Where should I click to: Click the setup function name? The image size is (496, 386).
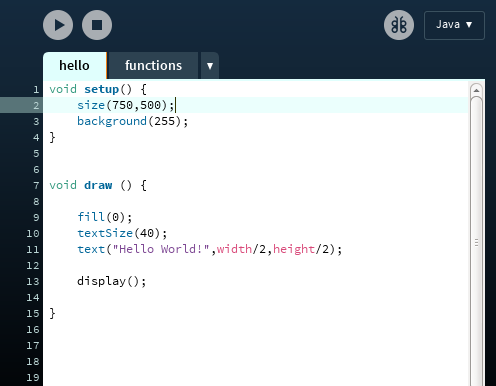[x=102, y=89]
